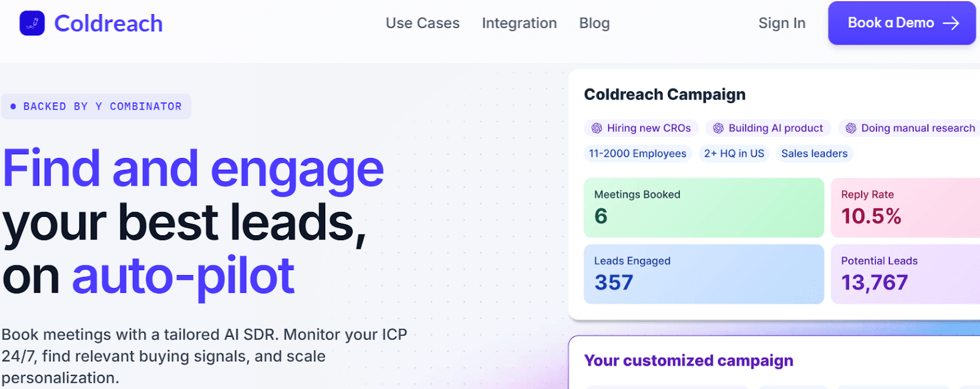Select the '11-2000 Employees' filter tag
Screen dimensions: 980x389
[x=637, y=153]
